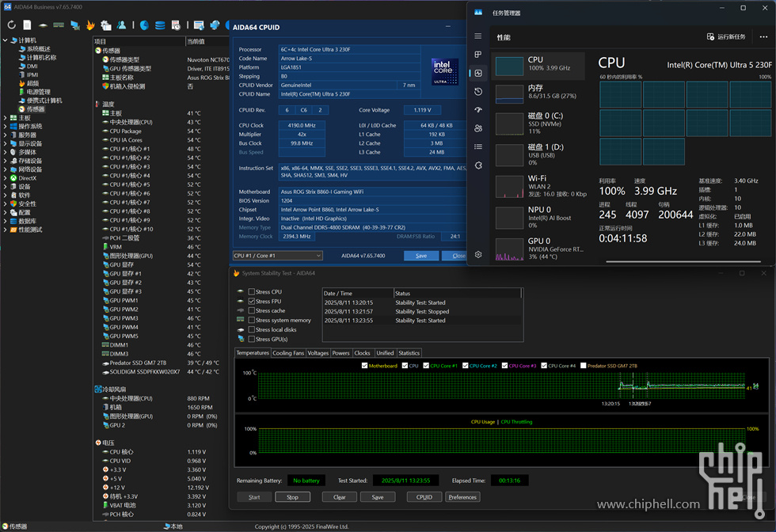The width and height of the screenshot is (776, 532).
Task: Click horizontal scrollbar in Task Manager CPU panel
Action: (683, 261)
